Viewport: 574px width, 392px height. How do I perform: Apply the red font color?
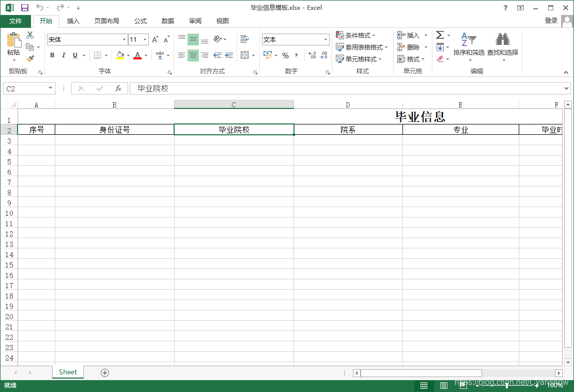137,55
